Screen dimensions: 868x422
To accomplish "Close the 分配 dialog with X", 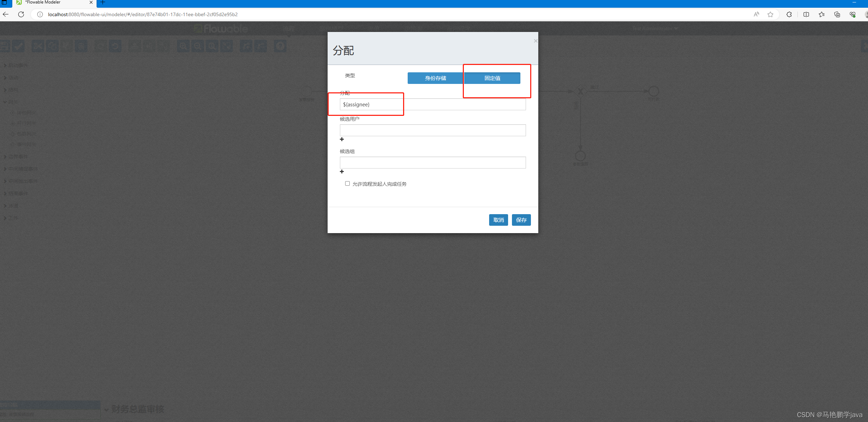I will tap(535, 41).
